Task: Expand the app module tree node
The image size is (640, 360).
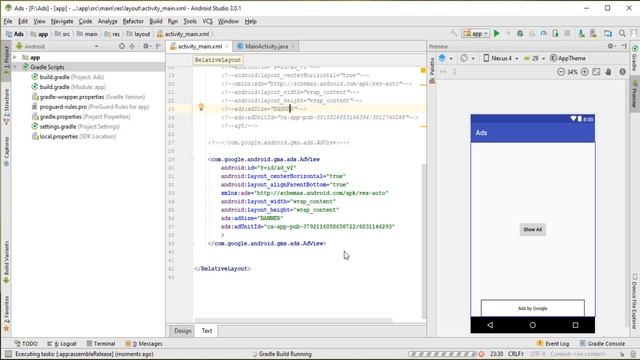Action: 15,58
